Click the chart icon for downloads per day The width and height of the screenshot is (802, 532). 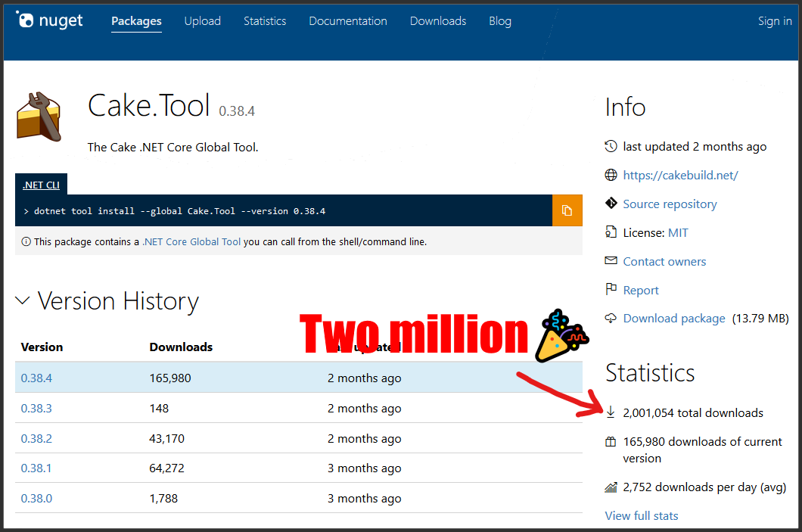point(611,487)
